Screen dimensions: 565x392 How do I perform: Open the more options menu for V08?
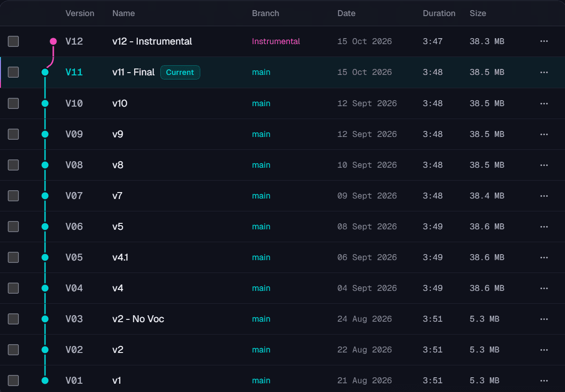pos(544,165)
